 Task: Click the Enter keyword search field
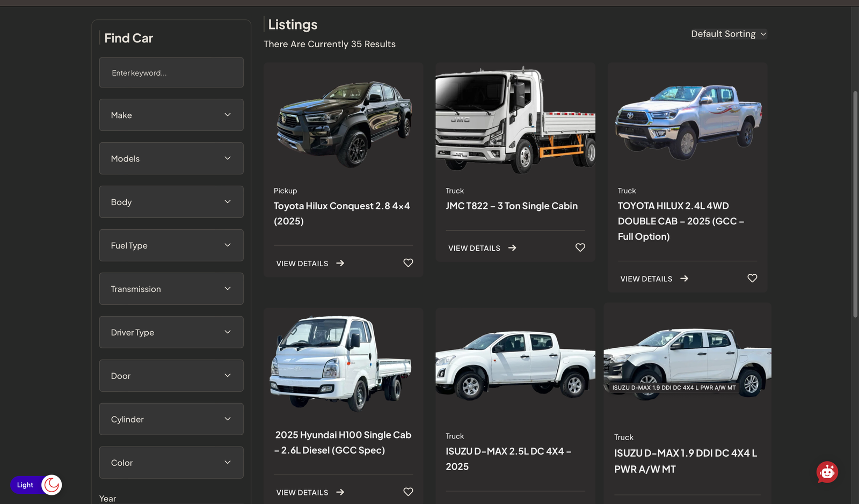[171, 72]
